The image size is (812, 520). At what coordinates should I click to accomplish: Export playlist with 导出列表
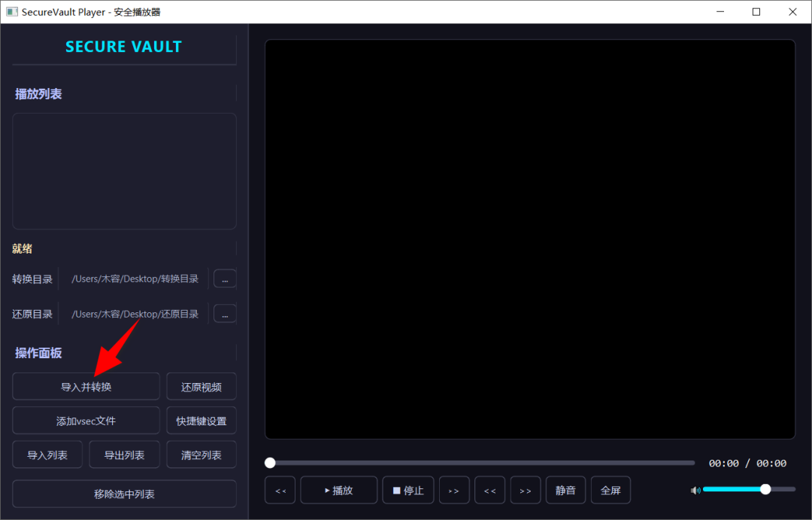coord(124,455)
